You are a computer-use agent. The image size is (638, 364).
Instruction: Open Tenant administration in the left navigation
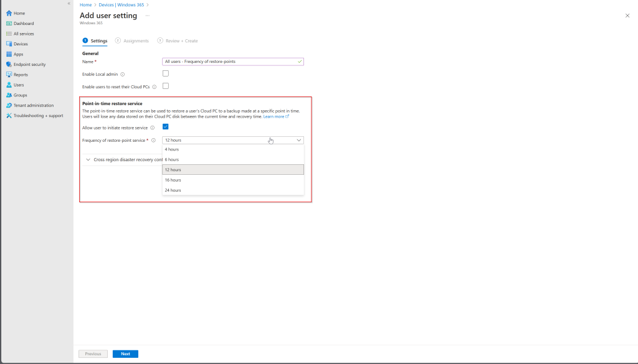[x=34, y=105]
